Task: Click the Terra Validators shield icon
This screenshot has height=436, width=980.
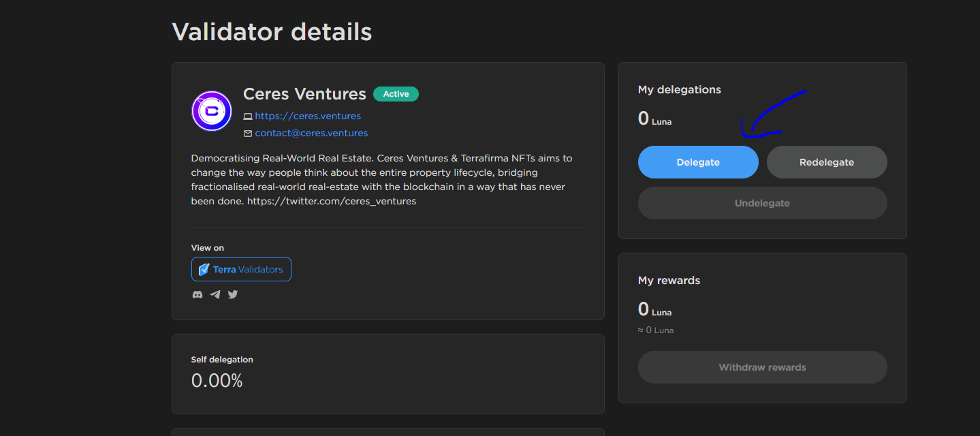Action: coord(204,269)
